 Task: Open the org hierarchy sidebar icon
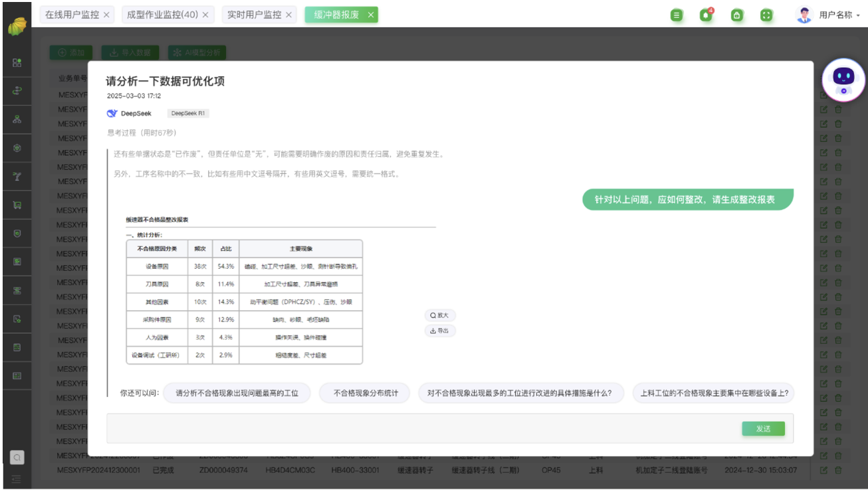(17, 120)
